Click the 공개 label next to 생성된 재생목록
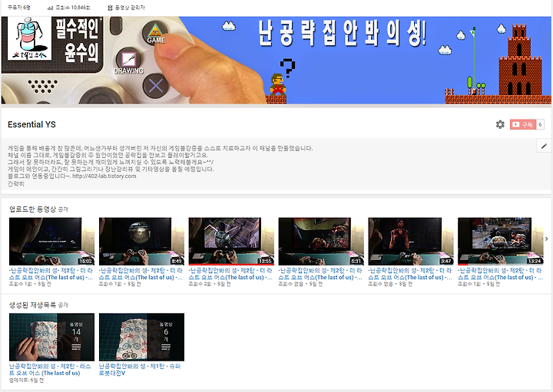This screenshot has width=553, height=392. click(x=63, y=305)
